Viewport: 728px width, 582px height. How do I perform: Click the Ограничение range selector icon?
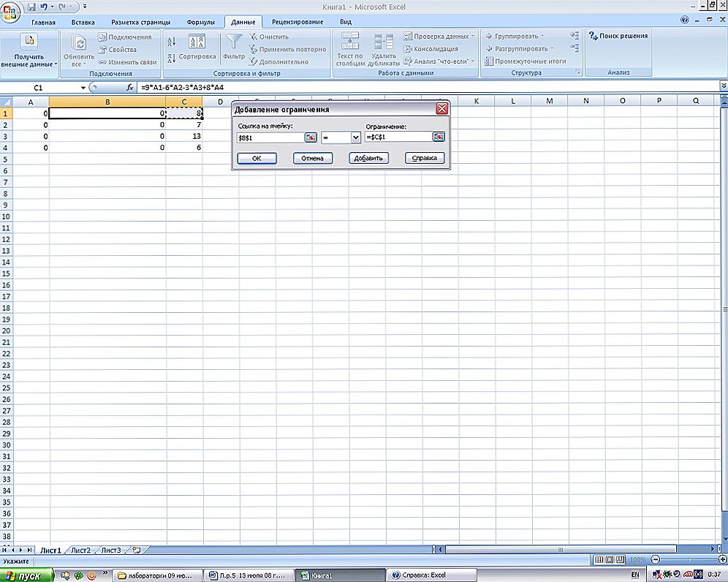coord(439,137)
